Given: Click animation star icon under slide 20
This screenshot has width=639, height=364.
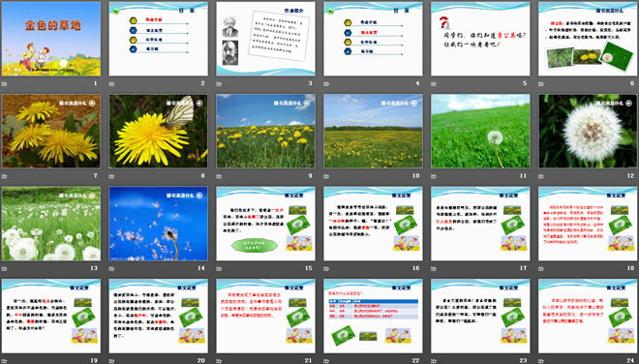Looking at the screenshot, I should 111,361.
